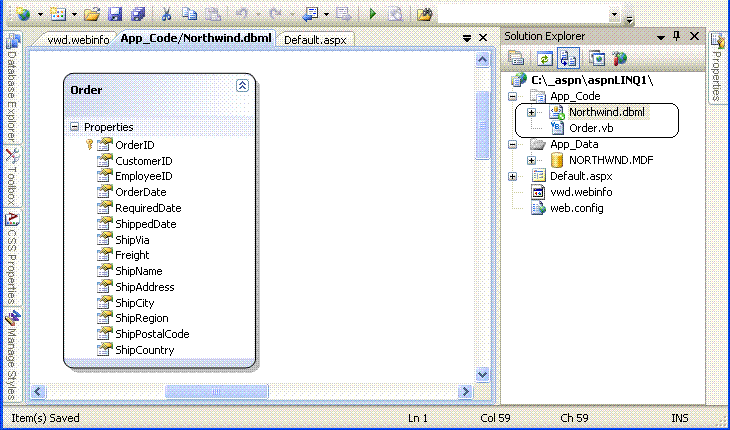The height and width of the screenshot is (430, 730).
Task: Click the Navigate Forward icon
Action: 344,14
